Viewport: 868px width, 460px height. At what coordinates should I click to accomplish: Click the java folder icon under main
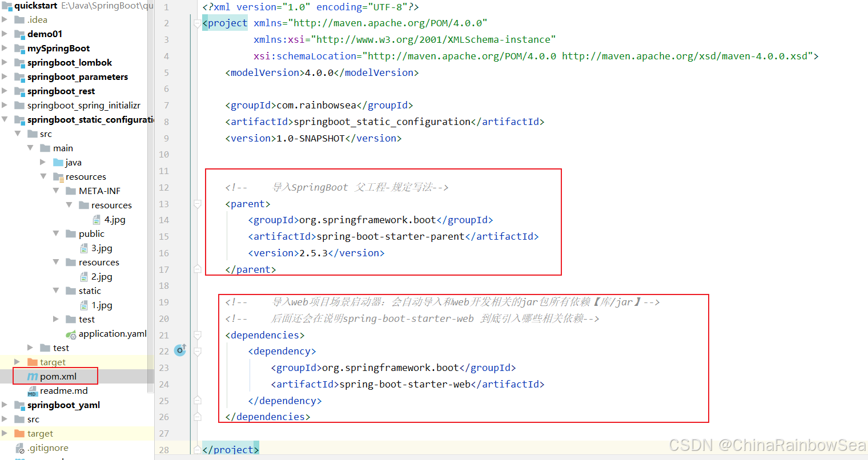pos(58,162)
